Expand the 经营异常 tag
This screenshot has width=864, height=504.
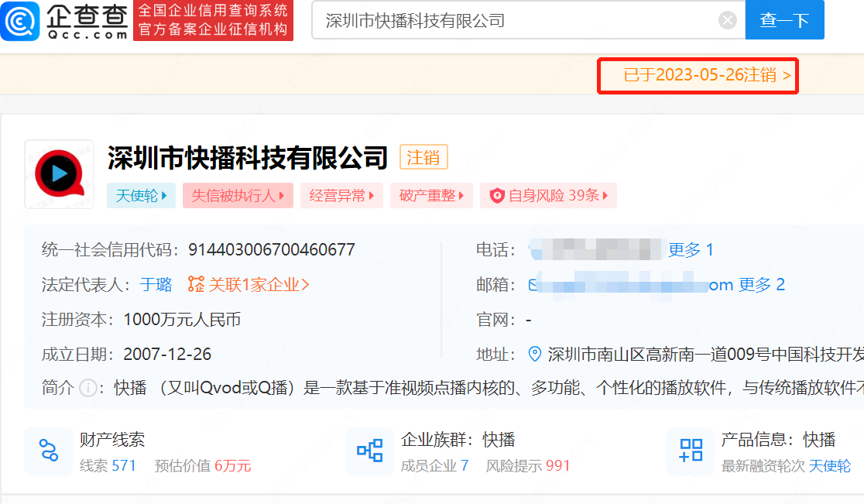coord(341,196)
